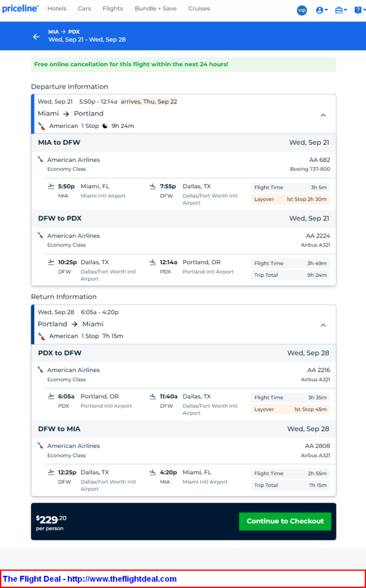Open the VIP badge icon
This screenshot has width=366, height=588.
(302, 10)
